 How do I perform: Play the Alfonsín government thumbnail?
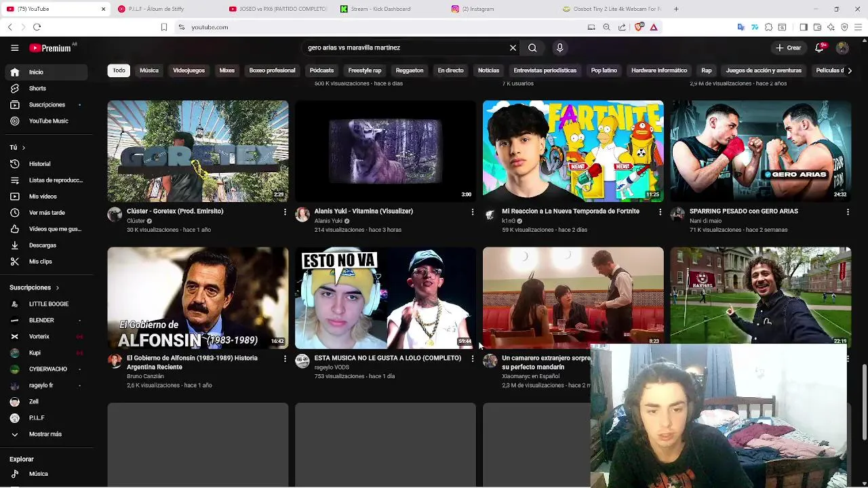(198, 298)
